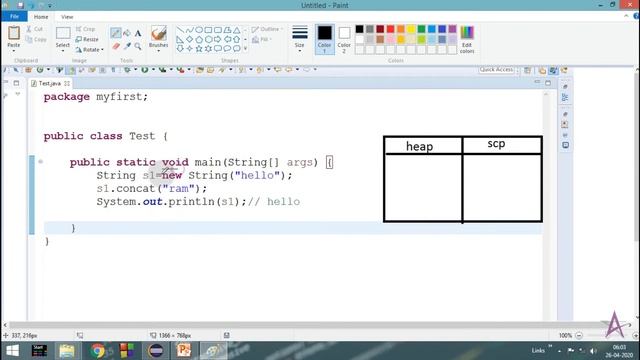Choose the Six-point star shape

point(208,49)
